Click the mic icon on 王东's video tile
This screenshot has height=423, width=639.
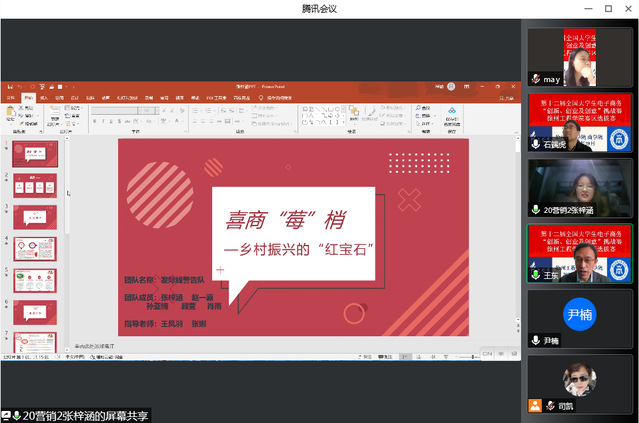click(536, 275)
